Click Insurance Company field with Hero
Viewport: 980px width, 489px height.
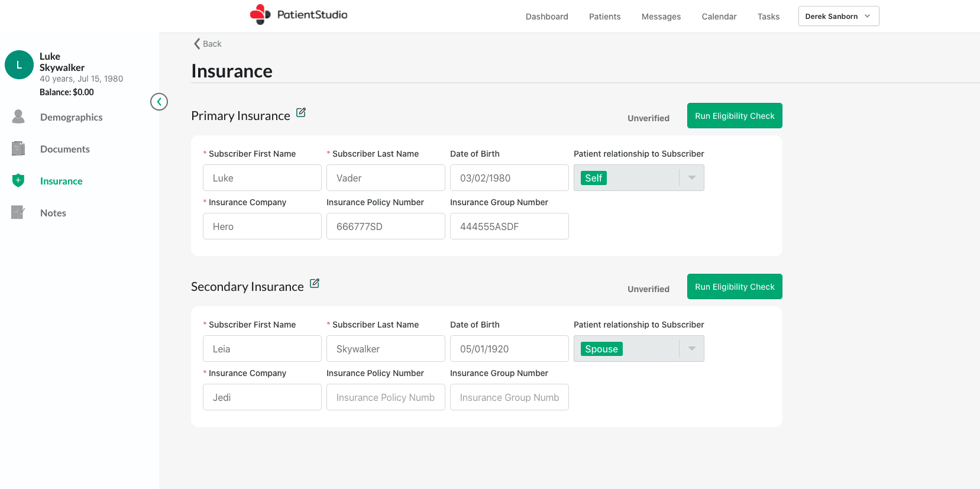coord(262,226)
